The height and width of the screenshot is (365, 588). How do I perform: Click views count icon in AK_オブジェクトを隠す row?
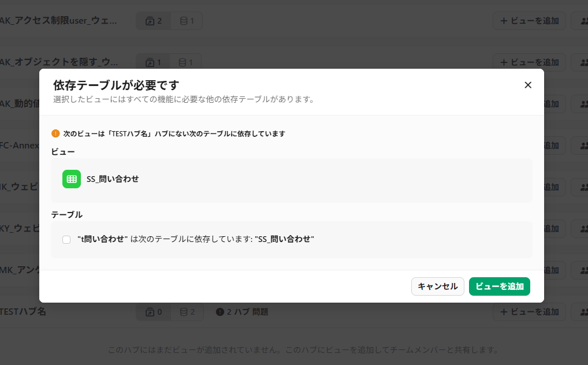coord(150,62)
